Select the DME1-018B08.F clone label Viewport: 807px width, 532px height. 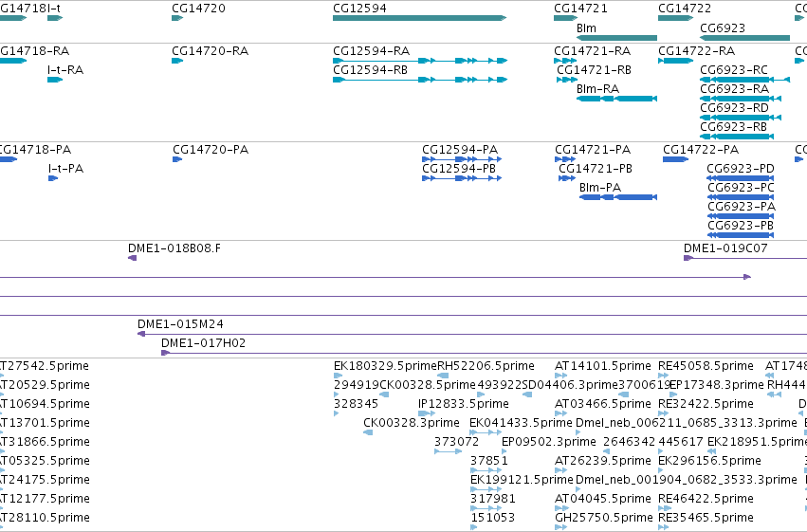(174, 248)
